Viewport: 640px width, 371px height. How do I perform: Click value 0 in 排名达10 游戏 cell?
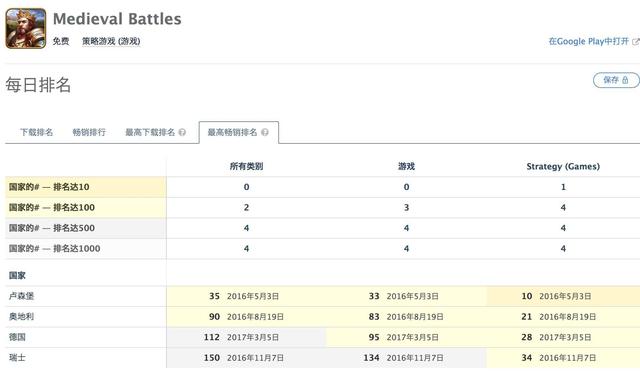(406, 187)
